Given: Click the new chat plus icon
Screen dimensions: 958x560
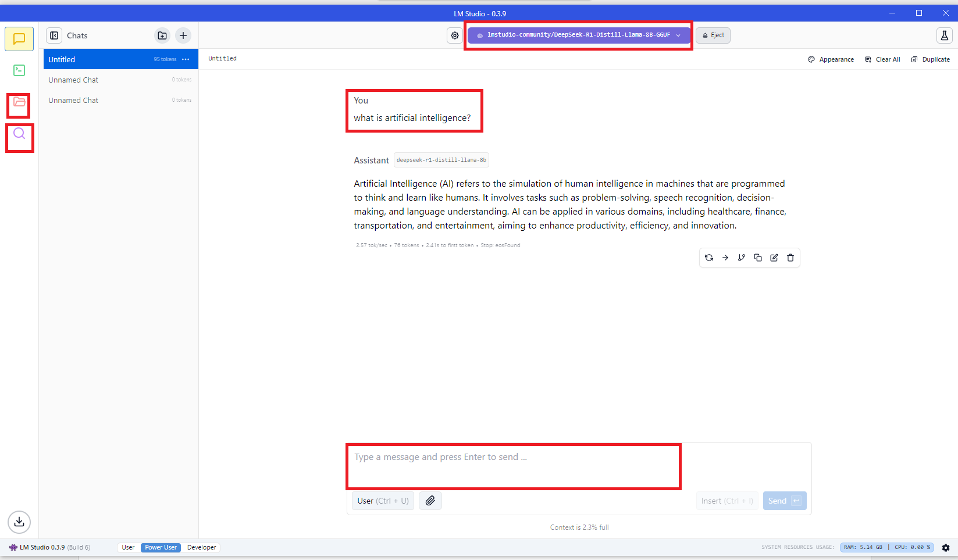Looking at the screenshot, I should tap(183, 35).
